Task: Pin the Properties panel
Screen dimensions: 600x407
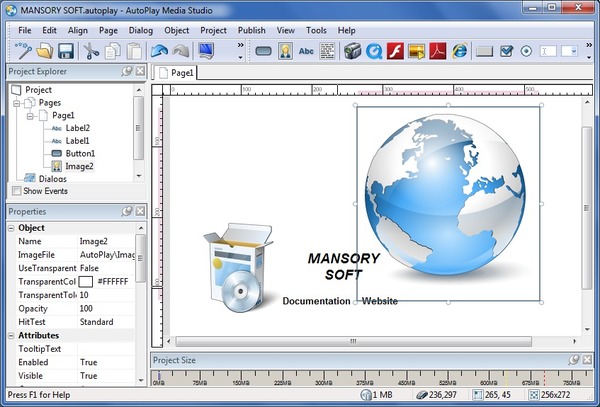Action: point(127,212)
